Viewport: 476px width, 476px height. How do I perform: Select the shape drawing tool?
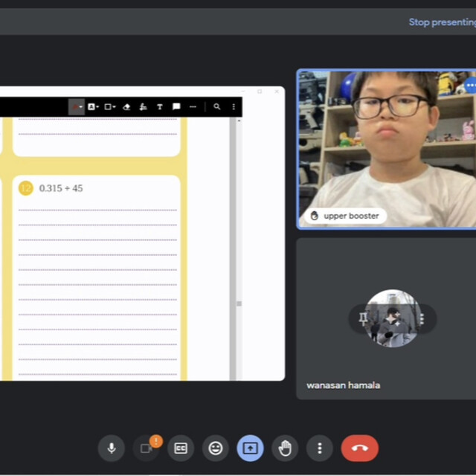coord(107,107)
